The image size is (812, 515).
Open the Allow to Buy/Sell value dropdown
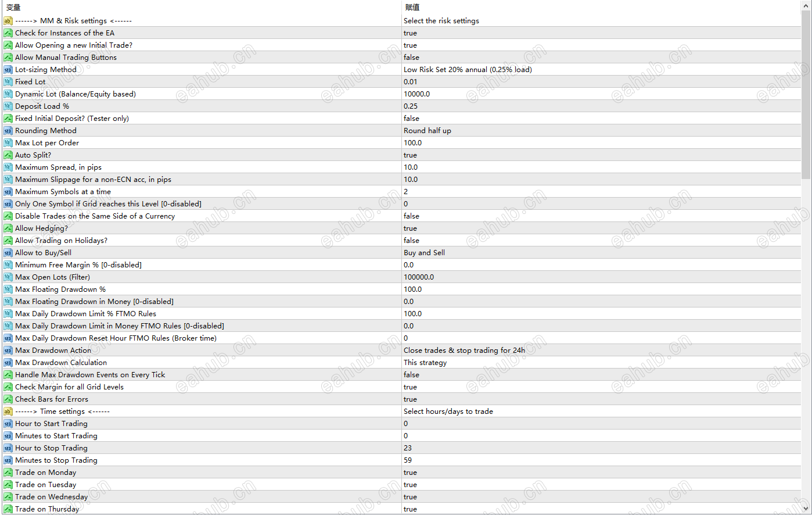[601, 252]
